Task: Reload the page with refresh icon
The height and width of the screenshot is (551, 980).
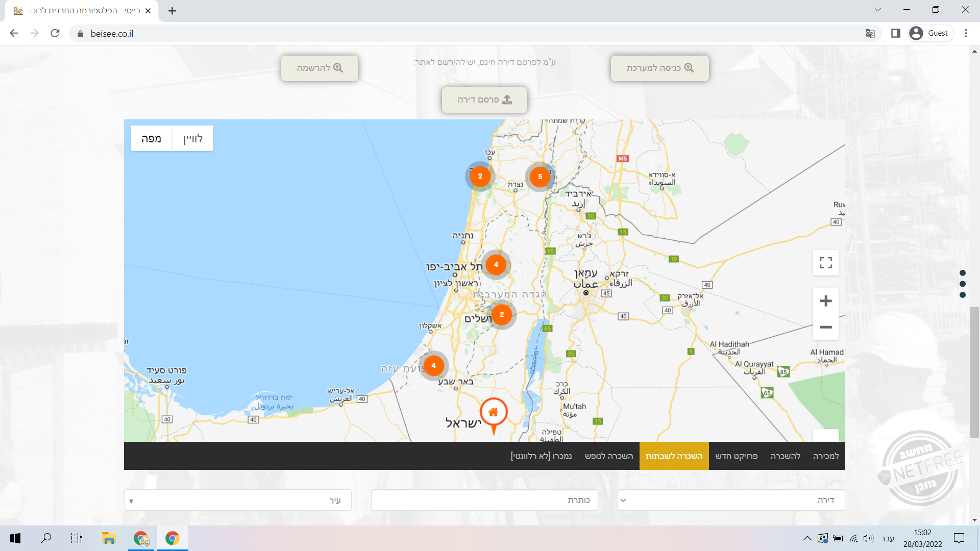Action: 55,33
